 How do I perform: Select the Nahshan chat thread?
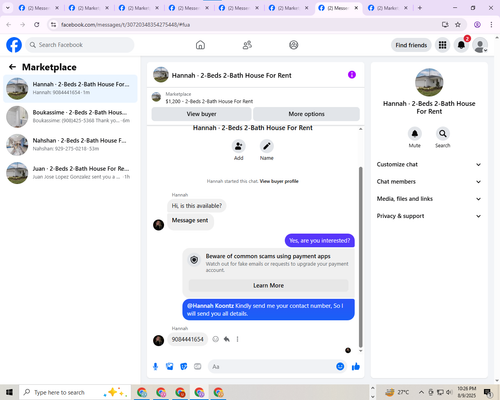point(70,145)
